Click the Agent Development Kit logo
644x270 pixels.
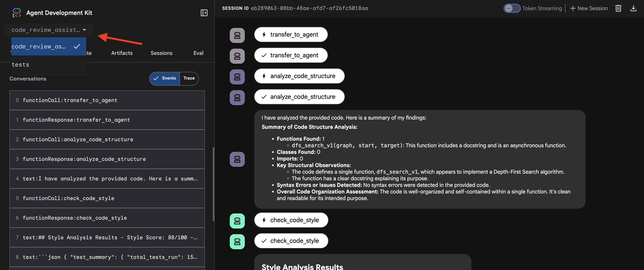point(17,13)
